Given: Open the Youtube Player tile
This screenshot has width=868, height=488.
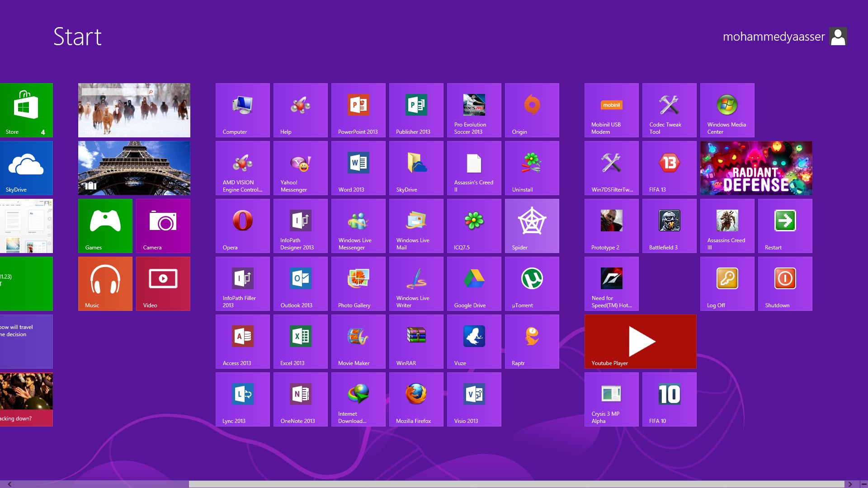Looking at the screenshot, I should 641,342.
